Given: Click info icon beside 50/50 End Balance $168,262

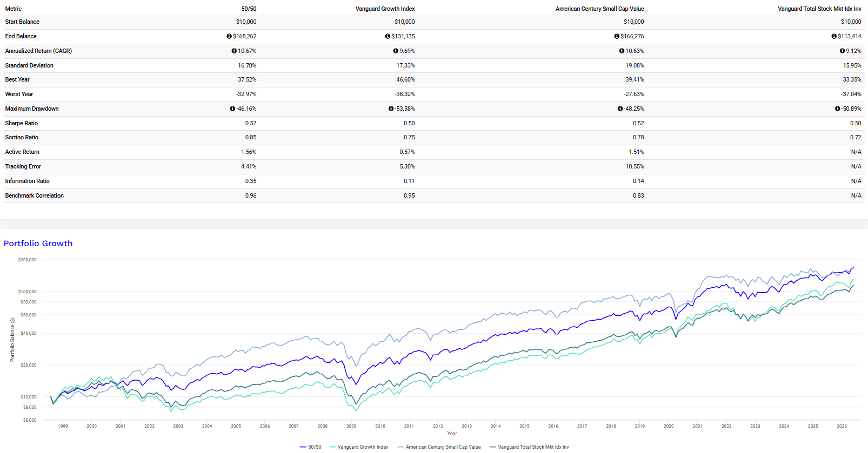Looking at the screenshot, I should tap(229, 37).
